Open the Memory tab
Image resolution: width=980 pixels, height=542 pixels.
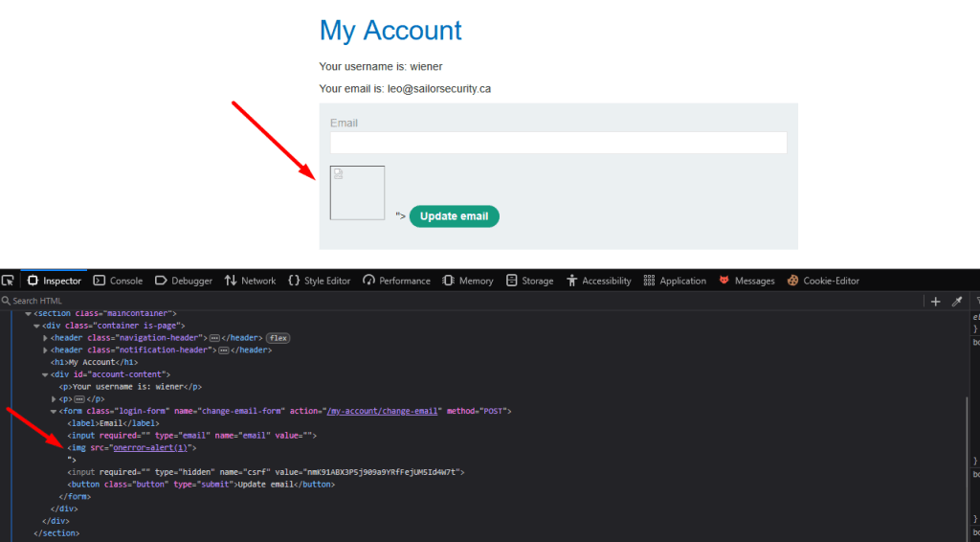pyautogui.click(x=468, y=281)
